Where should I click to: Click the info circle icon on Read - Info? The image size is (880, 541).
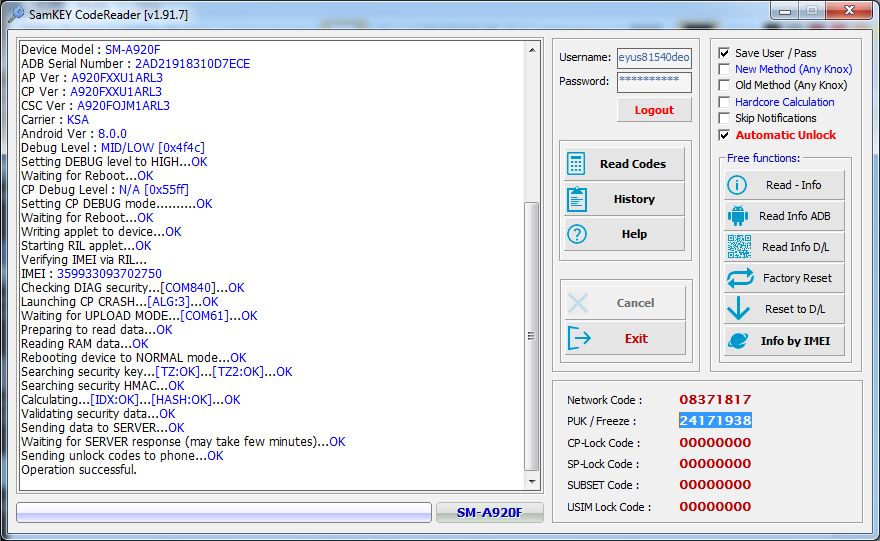tap(737, 185)
